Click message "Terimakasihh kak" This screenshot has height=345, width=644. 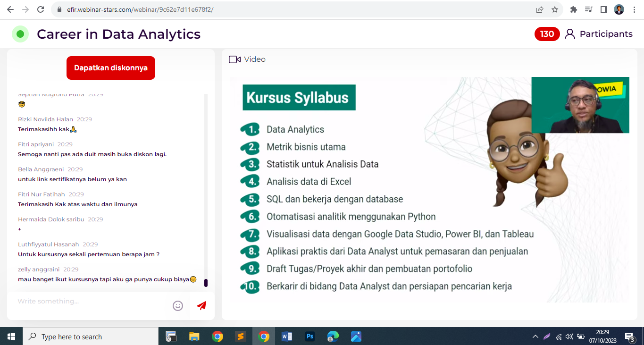pyautogui.click(x=47, y=129)
